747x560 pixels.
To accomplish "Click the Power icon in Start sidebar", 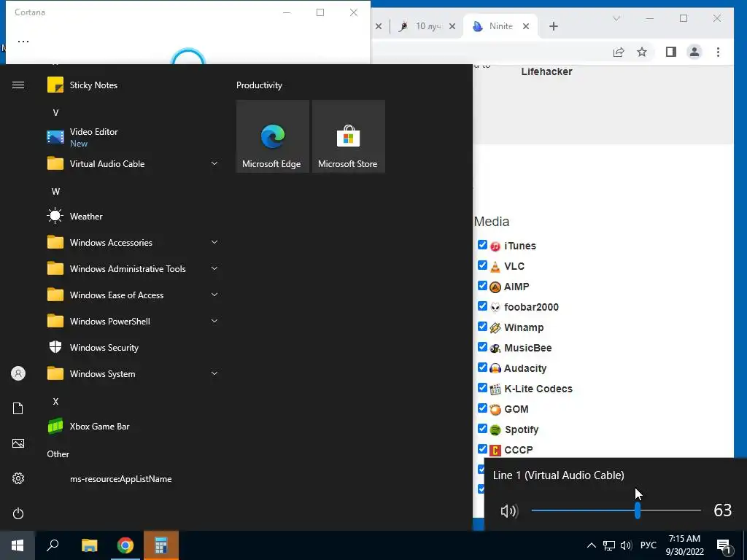I will click(x=18, y=513).
